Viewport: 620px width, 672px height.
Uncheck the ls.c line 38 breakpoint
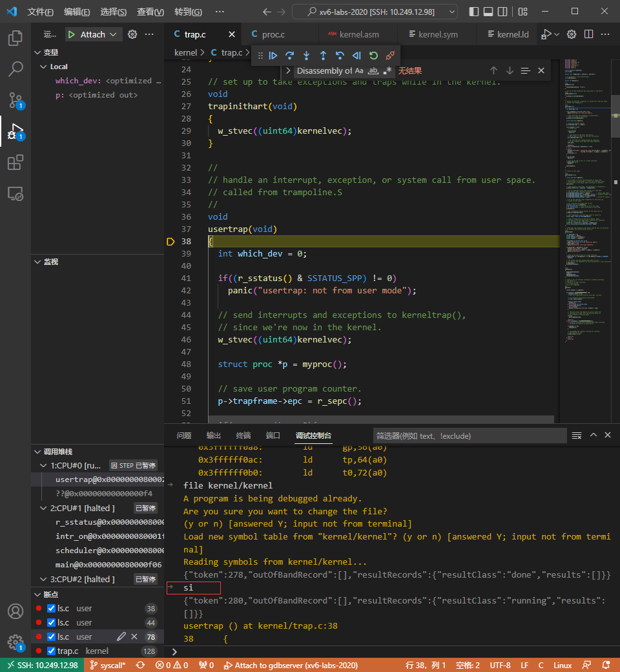pyautogui.click(x=52, y=608)
